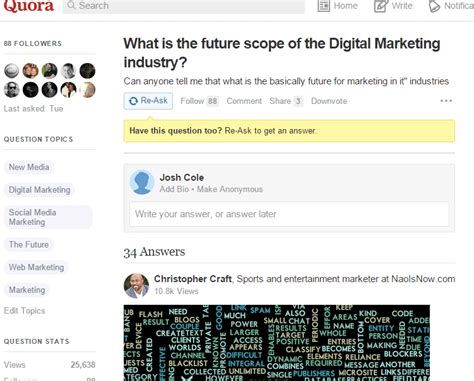Open Christopher Craft's profile photo
The height and width of the screenshot is (381, 474).
pyautogui.click(x=136, y=286)
